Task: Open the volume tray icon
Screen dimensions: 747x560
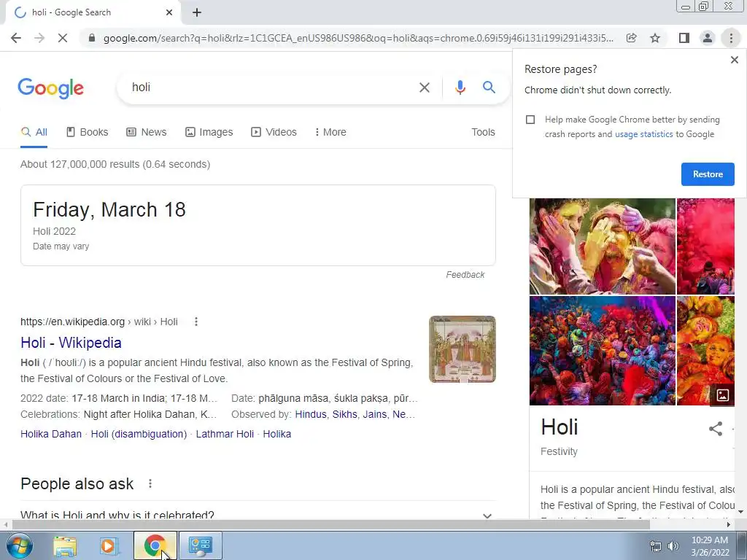Action: [673, 547]
